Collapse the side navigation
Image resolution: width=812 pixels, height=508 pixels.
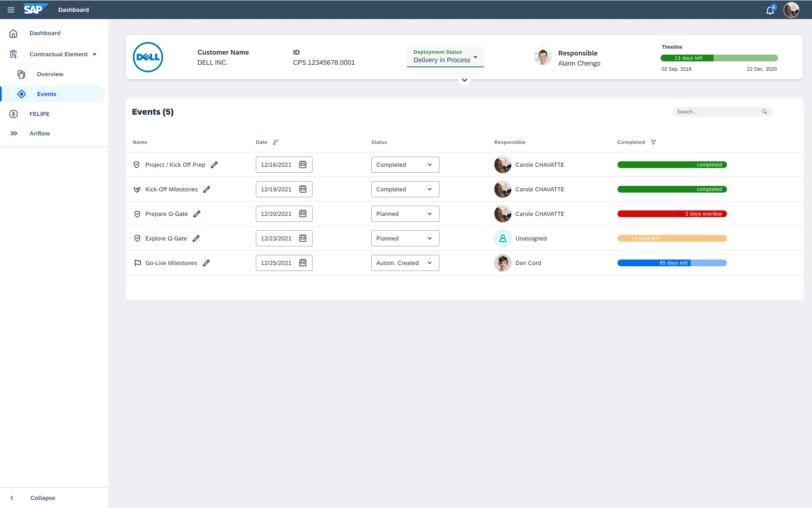[42, 498]
